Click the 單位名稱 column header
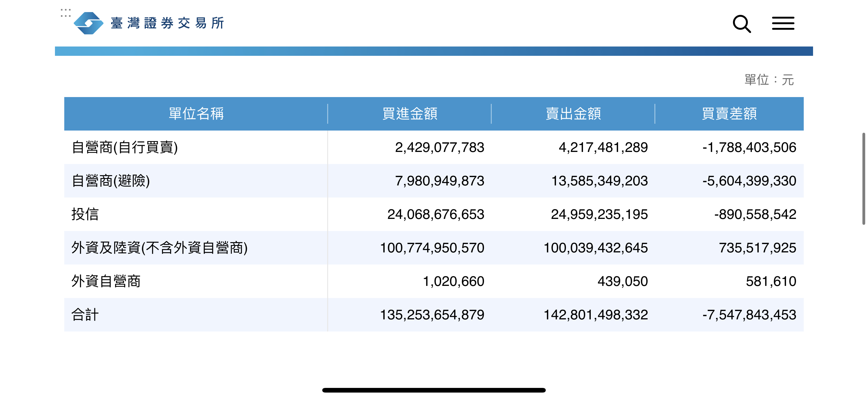The image size is (868, 400). pos(196,114)
